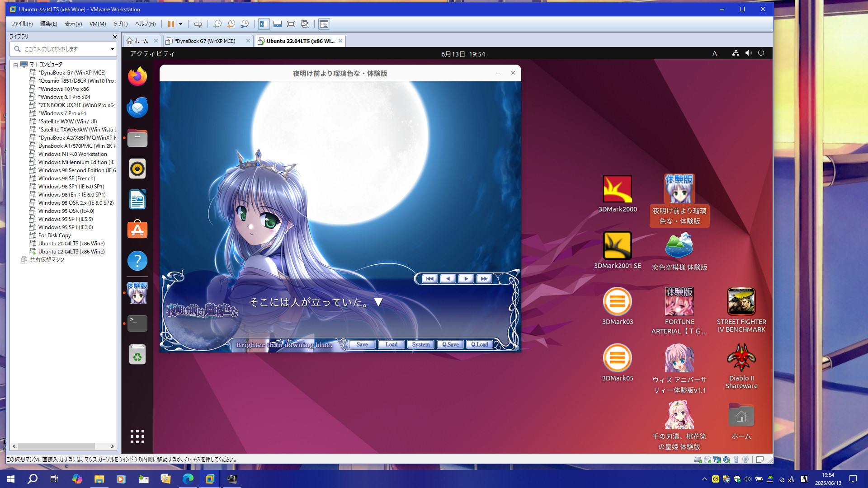Show hidden tray icons chevron in taskbar
The height and width of the screenshot is (488, 868).
tap(704, 479)
